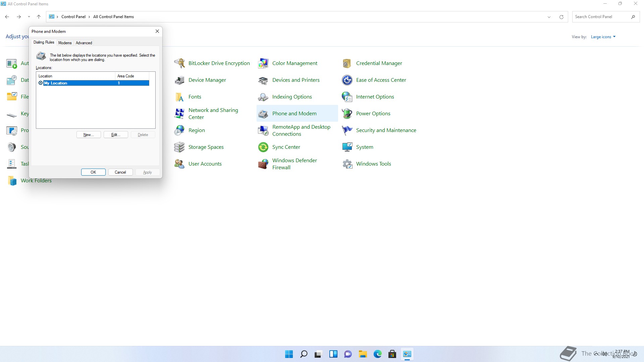Open the System icon
Screen dimensions: 644x362
(347, 147)
